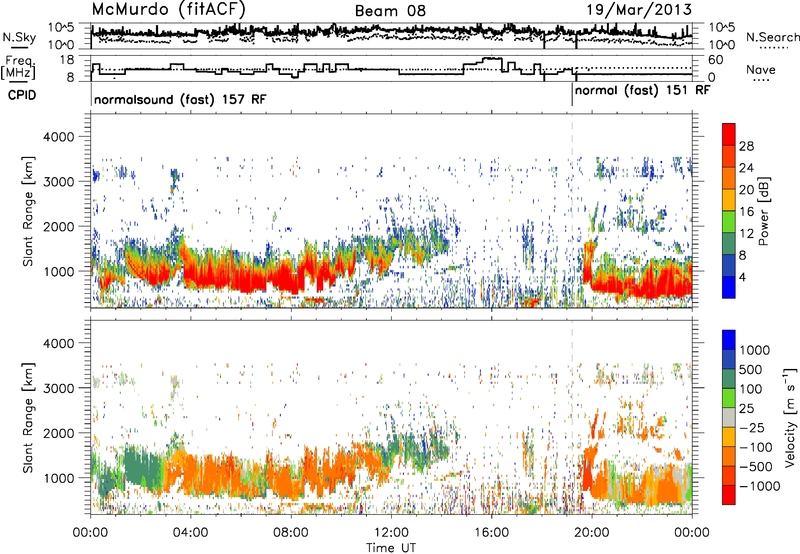Screen dimensions: 800x554
Task: Click the 16 dB power colorbar label
Action: tap(746, 212)
